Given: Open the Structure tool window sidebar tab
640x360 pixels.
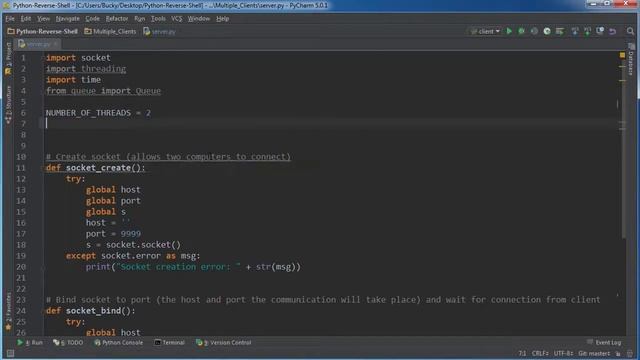Looking at the screenshot, I should click(8, 104).
